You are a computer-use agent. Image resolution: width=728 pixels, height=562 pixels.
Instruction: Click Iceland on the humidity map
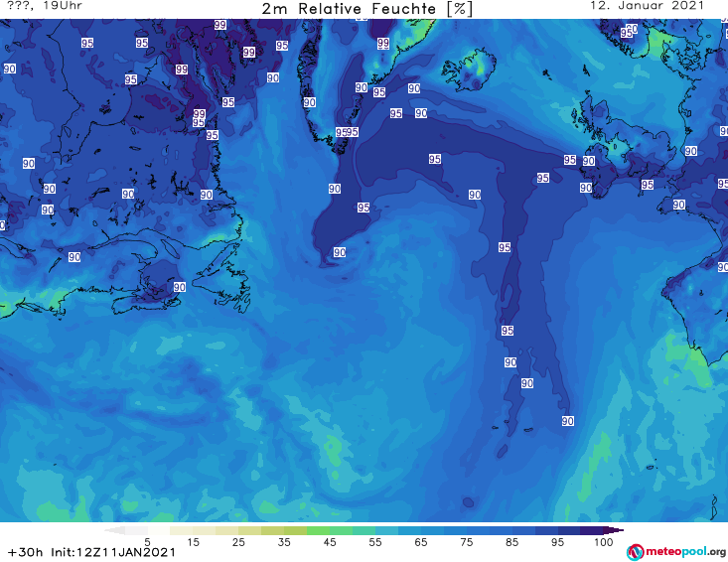(469, 70)
